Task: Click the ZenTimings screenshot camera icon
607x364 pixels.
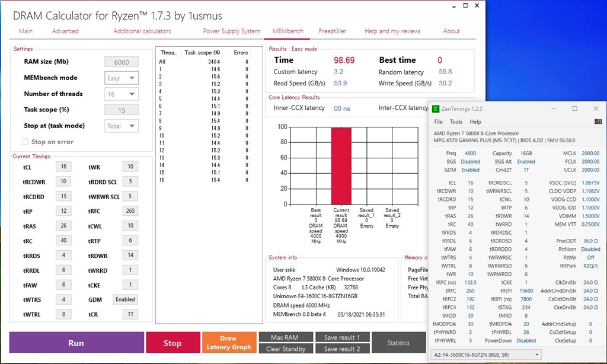Action: click(x=598, y=122)
